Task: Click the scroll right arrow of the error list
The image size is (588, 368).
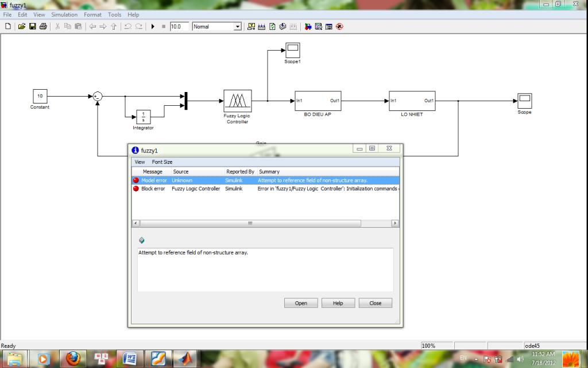Action: pos(394,223)
